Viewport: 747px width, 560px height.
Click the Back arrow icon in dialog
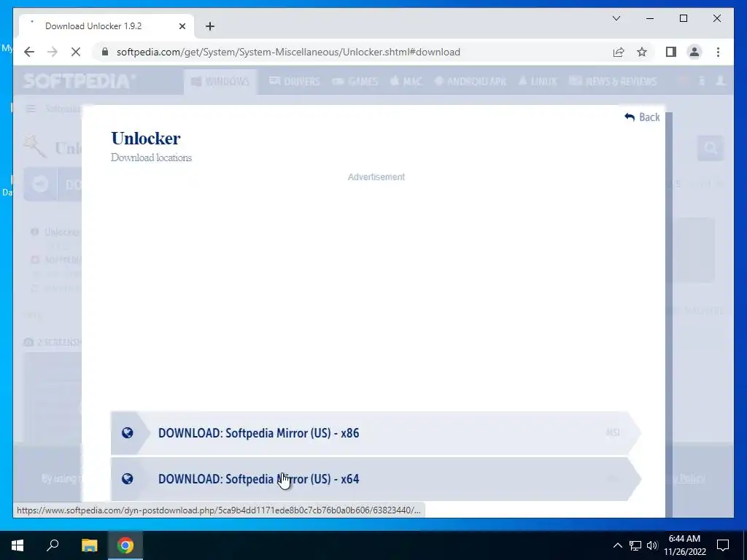point(630,117)
